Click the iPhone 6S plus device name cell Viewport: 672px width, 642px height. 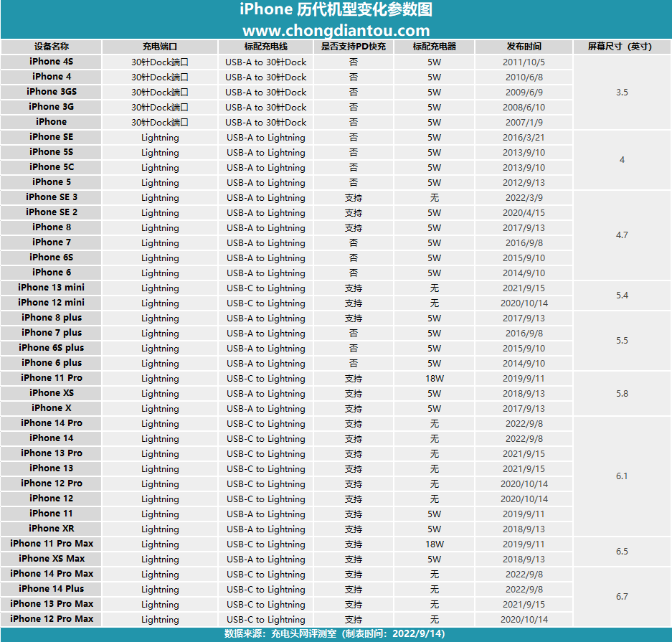click(51, 348)
